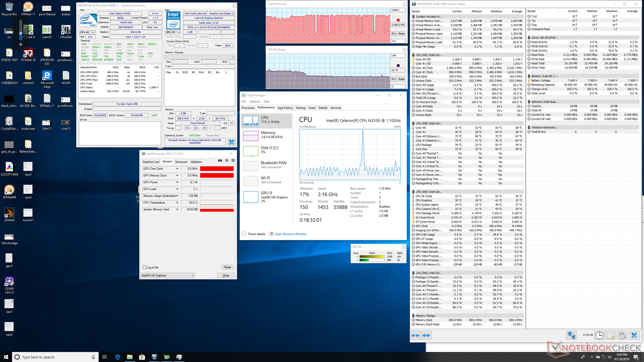The width and height of the screenshot is (644, 362).
Task: Click red color swatch on Core #0 Clock graph
Action: point(398,20)
